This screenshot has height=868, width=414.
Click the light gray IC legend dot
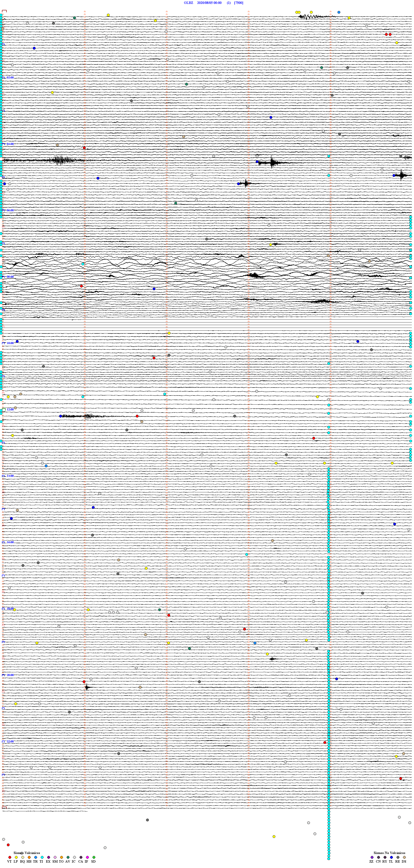75,857
